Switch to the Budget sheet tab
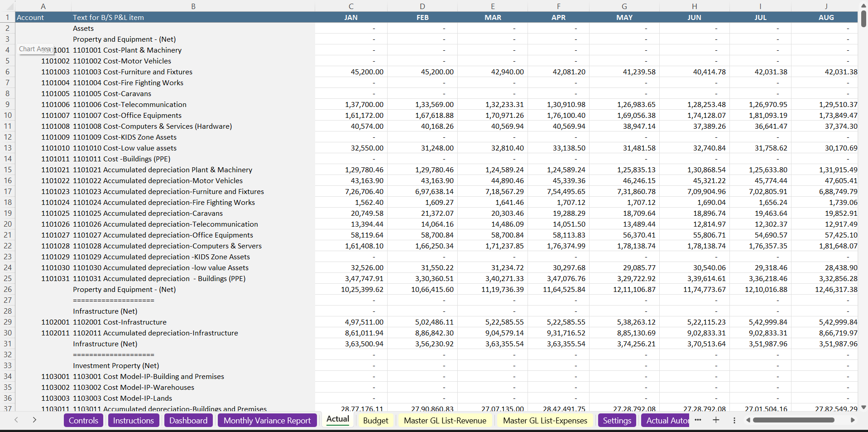Viewport: 868px width, 432px height. (x=375, y=420)
